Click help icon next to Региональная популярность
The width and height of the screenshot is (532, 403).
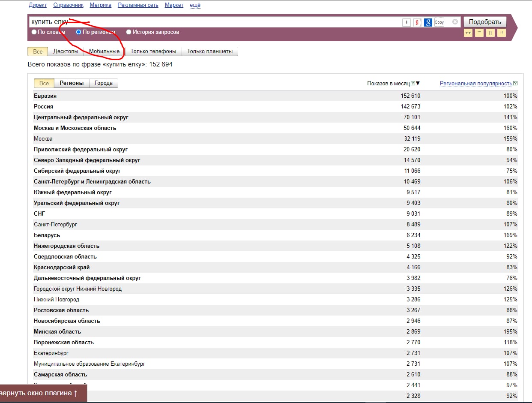(x=515, y=83)
